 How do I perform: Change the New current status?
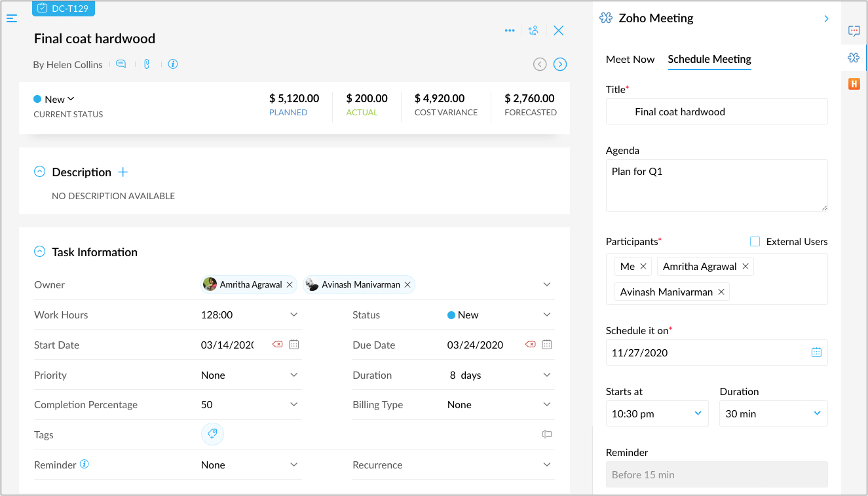click(x=55, y=100)
